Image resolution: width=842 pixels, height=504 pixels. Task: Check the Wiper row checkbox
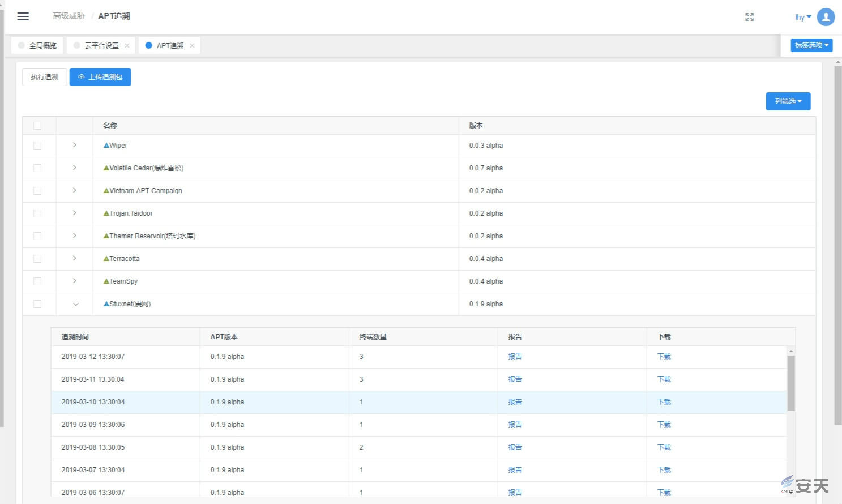(x=37, y=146)
